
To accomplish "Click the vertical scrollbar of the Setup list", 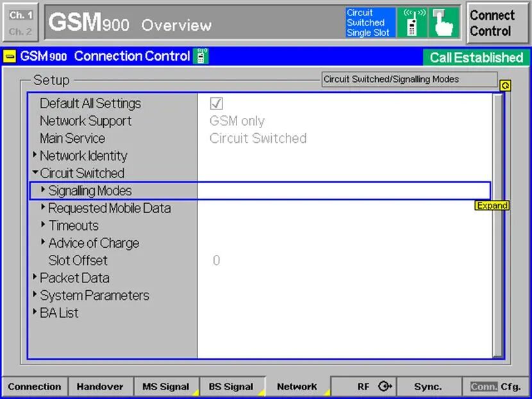I will (497, 225).
